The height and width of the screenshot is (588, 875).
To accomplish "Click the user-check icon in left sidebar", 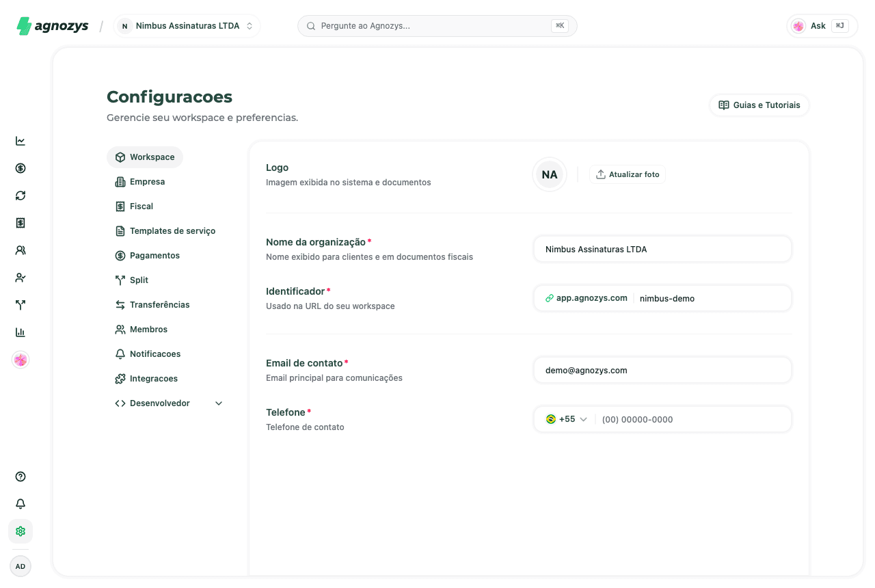I will click(21, 278).
